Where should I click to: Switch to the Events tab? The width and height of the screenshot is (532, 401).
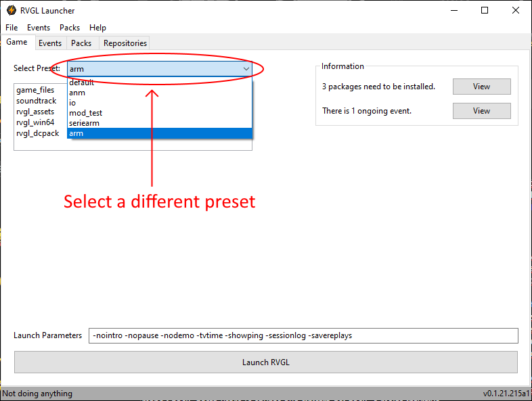coord(50,43)
